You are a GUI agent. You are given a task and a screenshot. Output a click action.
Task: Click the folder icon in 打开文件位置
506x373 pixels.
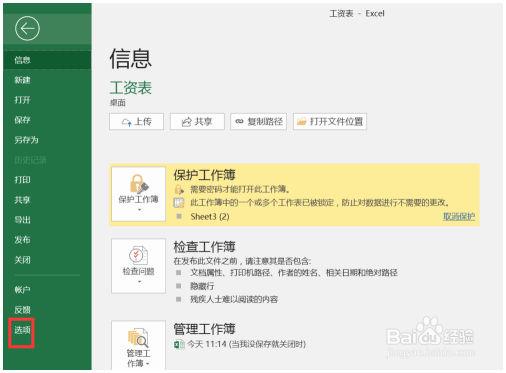pos(301,122)
